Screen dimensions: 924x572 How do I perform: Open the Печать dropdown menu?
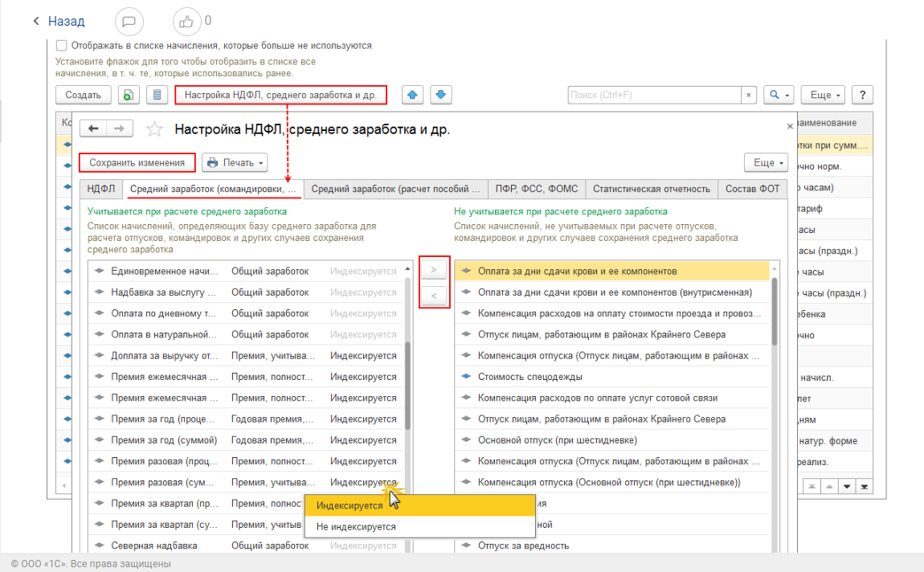pyautogui.click(x=235, y=163)
